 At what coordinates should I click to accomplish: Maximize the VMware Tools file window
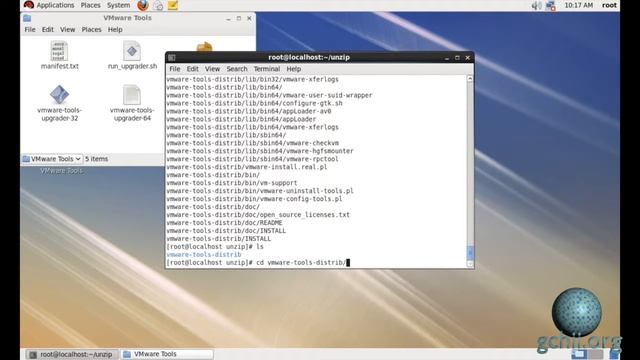click(239, 18)
